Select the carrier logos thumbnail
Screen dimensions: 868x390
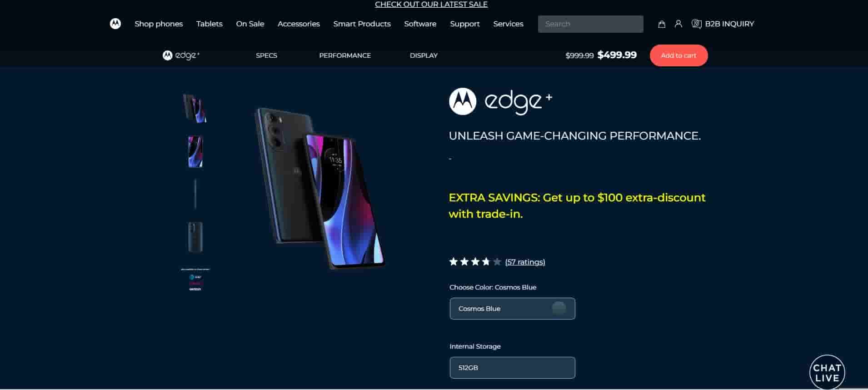pos(195,280)
